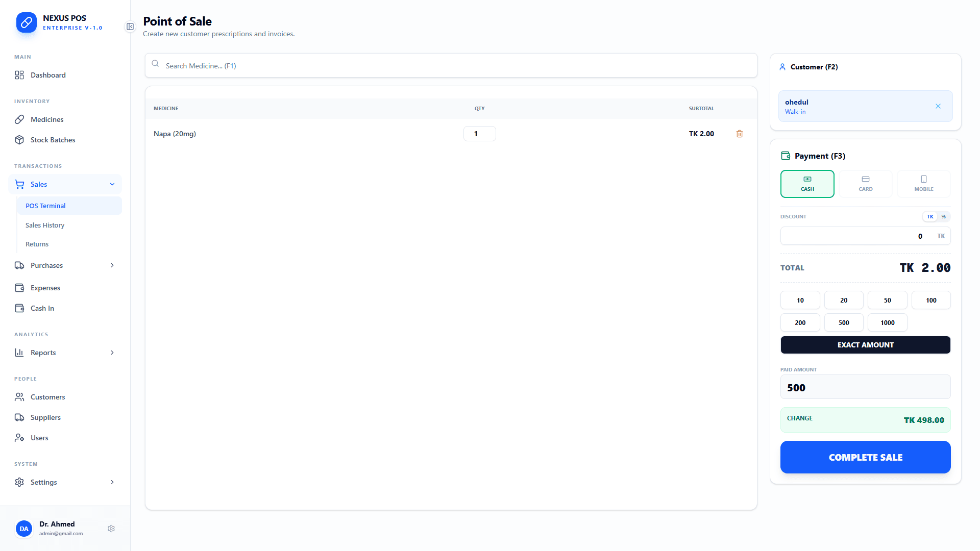Open the Medicines inventory page
Viewport: 980px width, 551px height.
pos(46,119)
